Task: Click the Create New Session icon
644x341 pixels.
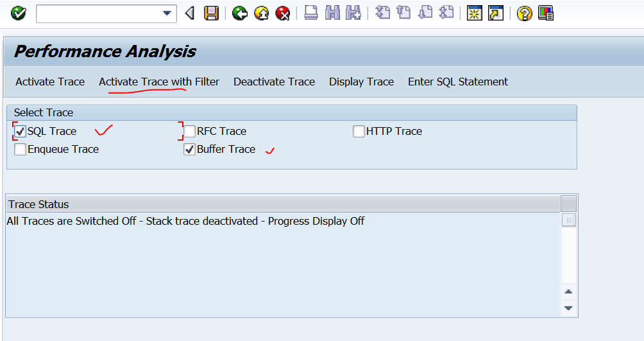Action: pyautogui.click(x=475, y=13)
